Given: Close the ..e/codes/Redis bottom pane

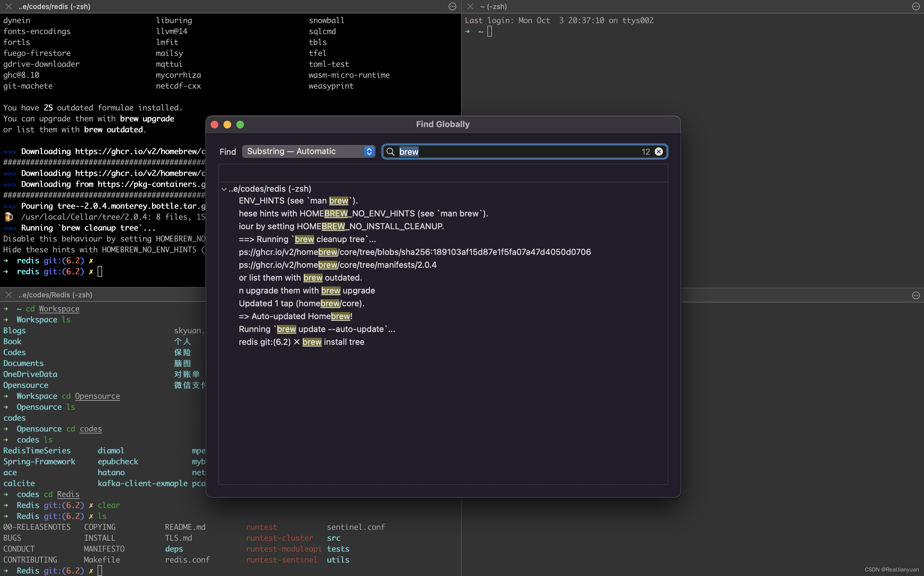Looking at the screenshot, I should click(x=8, y=295).
